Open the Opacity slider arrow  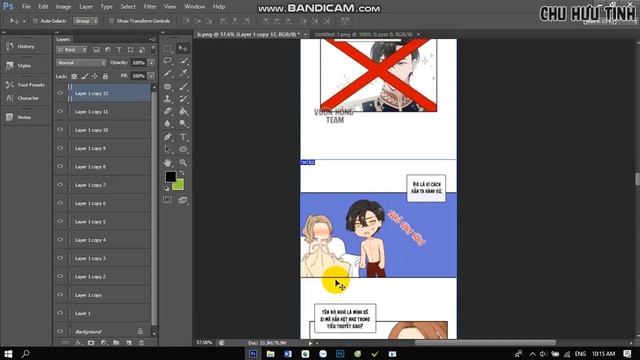click(x=151, y=63)
